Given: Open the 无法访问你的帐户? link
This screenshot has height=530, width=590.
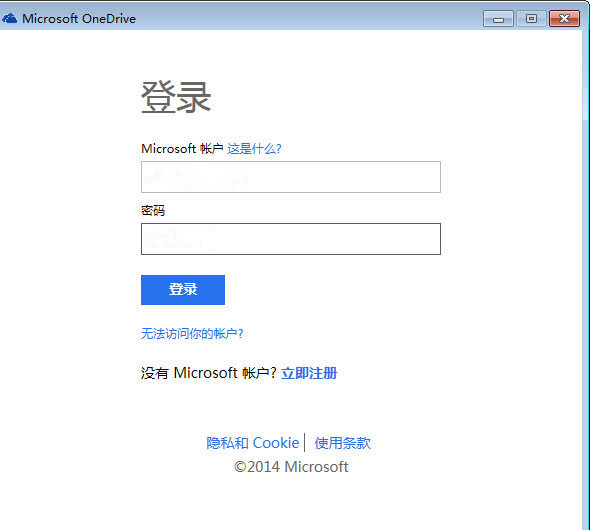Looking at the screenshot, I should point(192,333).
